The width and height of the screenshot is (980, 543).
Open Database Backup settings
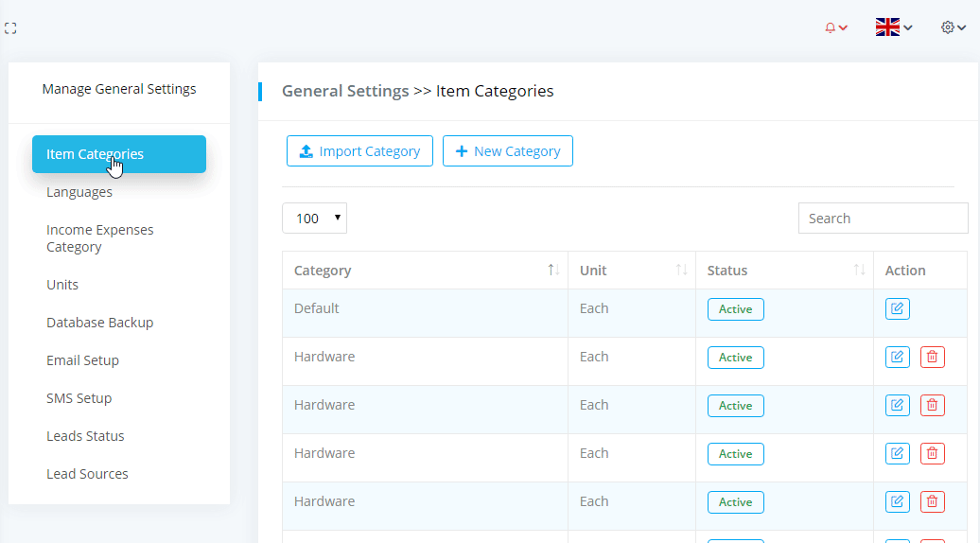[99, 323]
